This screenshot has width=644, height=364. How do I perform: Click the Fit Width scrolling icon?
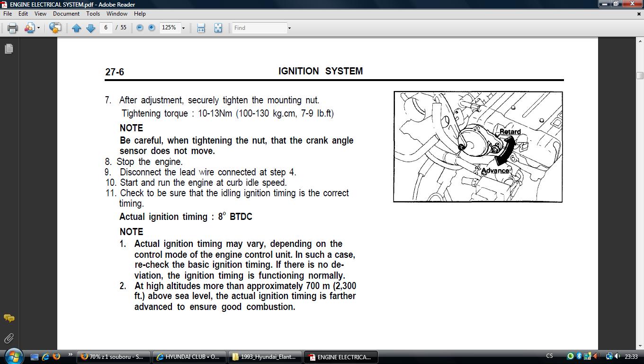point(201,28)
